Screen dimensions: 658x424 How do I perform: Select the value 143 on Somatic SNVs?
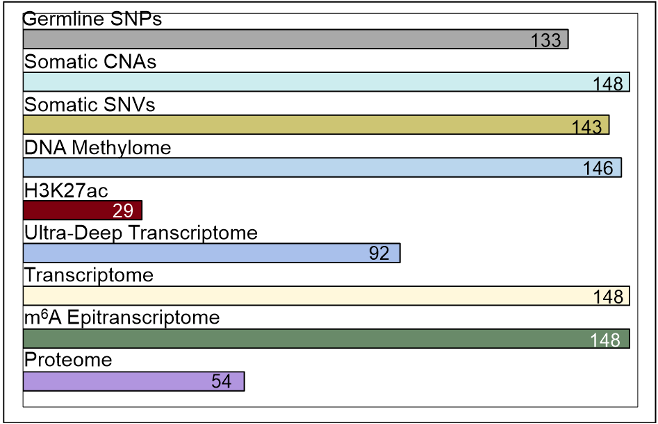[587, 126]
